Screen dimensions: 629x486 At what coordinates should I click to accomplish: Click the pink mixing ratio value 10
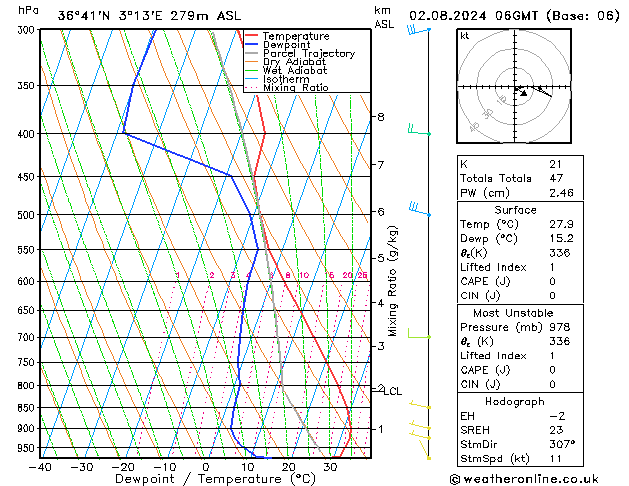tap(304, 275)
